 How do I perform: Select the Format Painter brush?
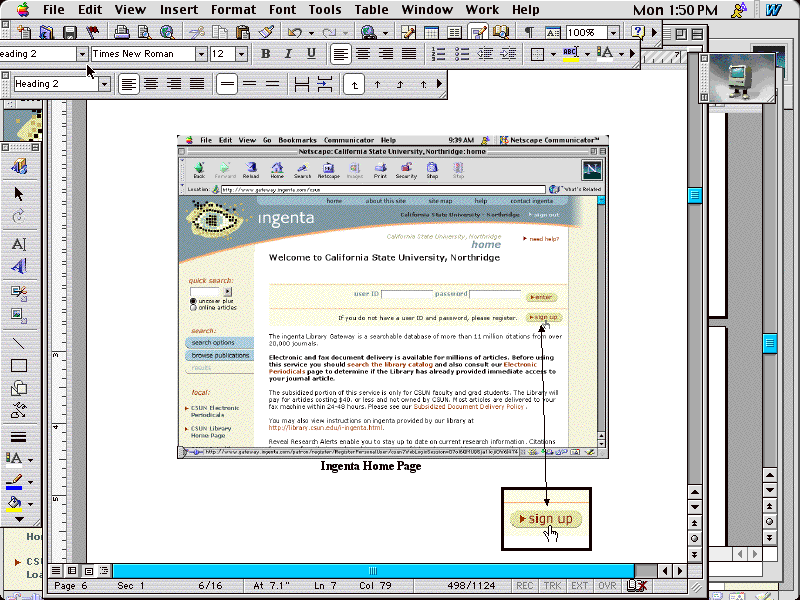click(x=266, y=32)
